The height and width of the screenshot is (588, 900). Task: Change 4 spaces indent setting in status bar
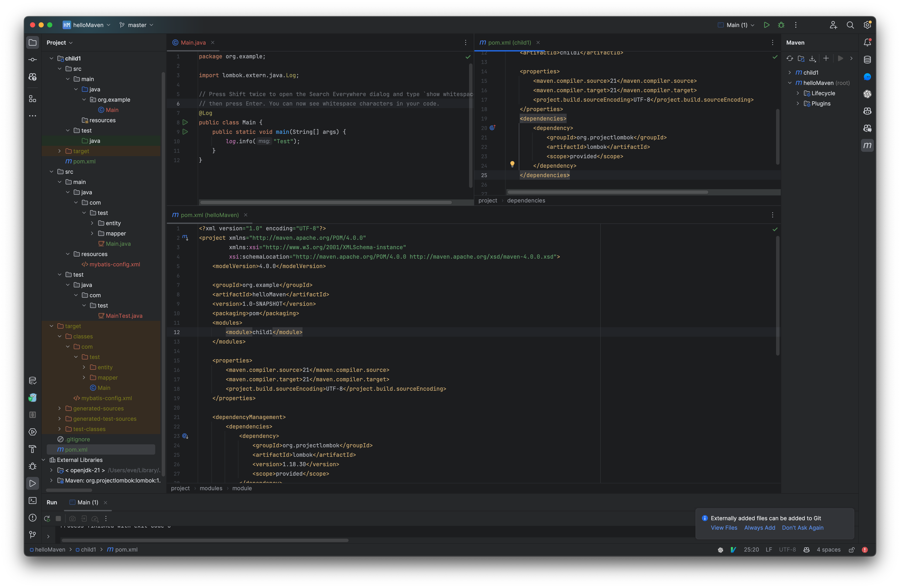(828, 550)
